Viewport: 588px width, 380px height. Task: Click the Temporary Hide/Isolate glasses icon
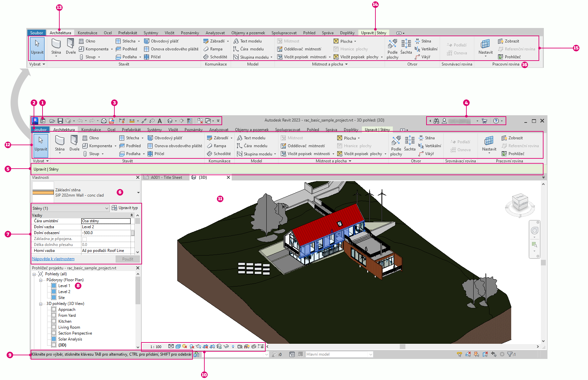tap(226, 346)
